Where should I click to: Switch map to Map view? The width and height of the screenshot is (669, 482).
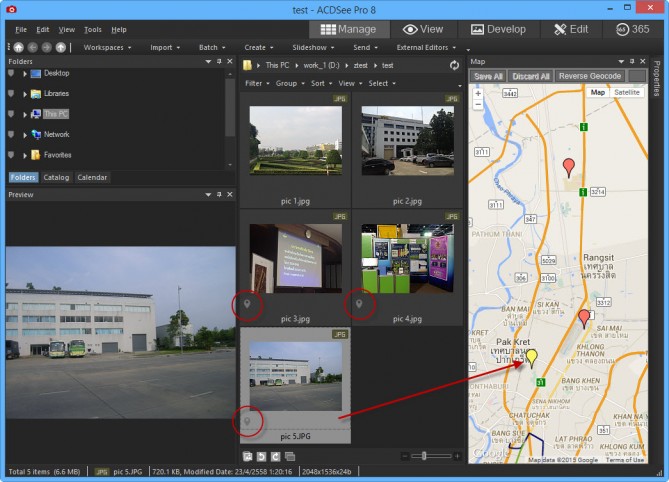click(597, 93)
